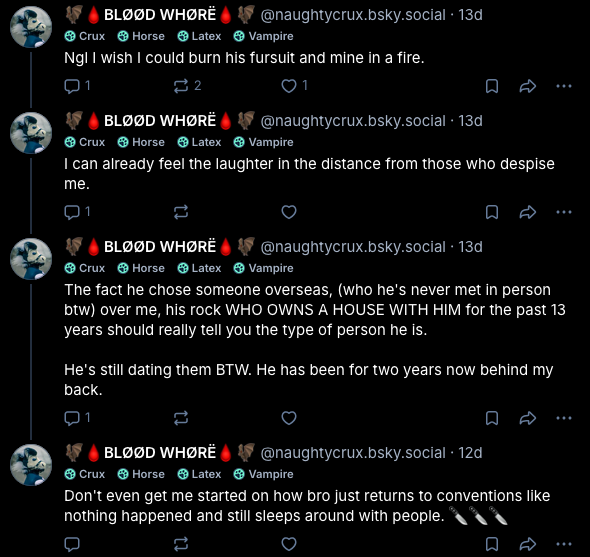Viewport: 590px width, 557px height.
Task: Click the Latex label on the second post
Action: tap(199, 142)
